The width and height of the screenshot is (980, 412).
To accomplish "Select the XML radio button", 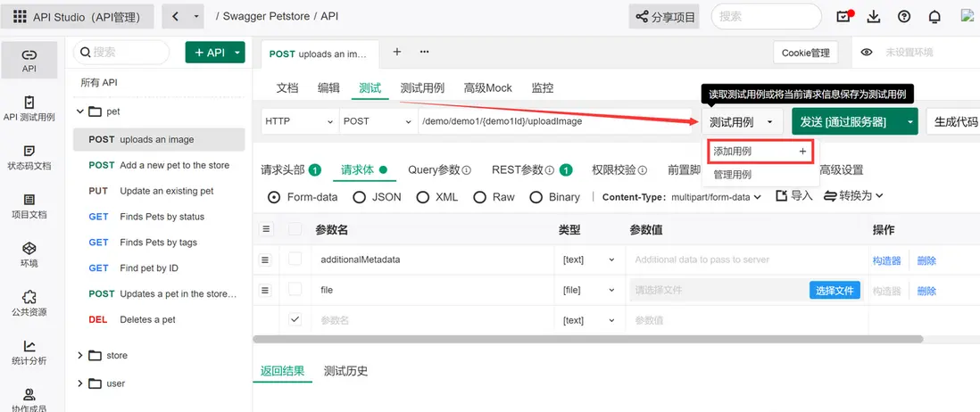I will (x=423, y=197).
